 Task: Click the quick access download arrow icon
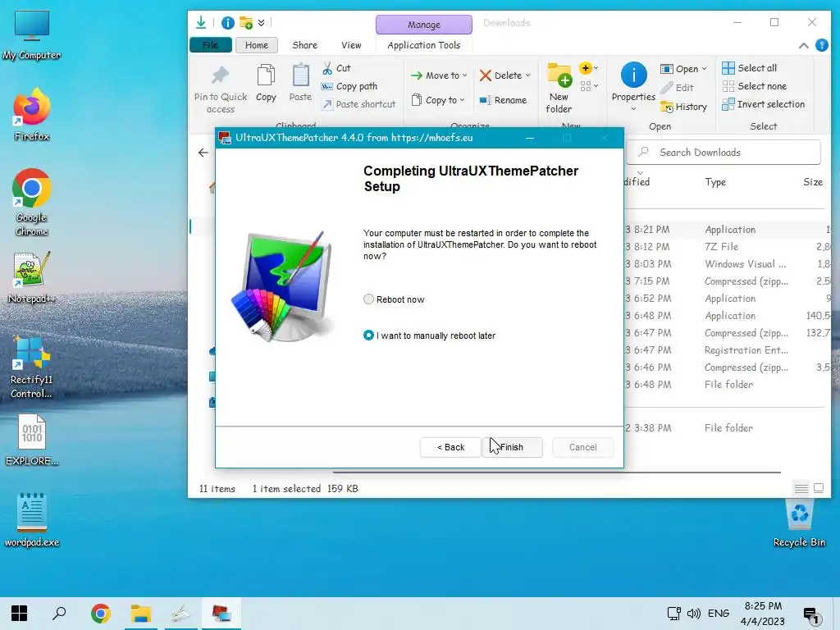point(201,22)
